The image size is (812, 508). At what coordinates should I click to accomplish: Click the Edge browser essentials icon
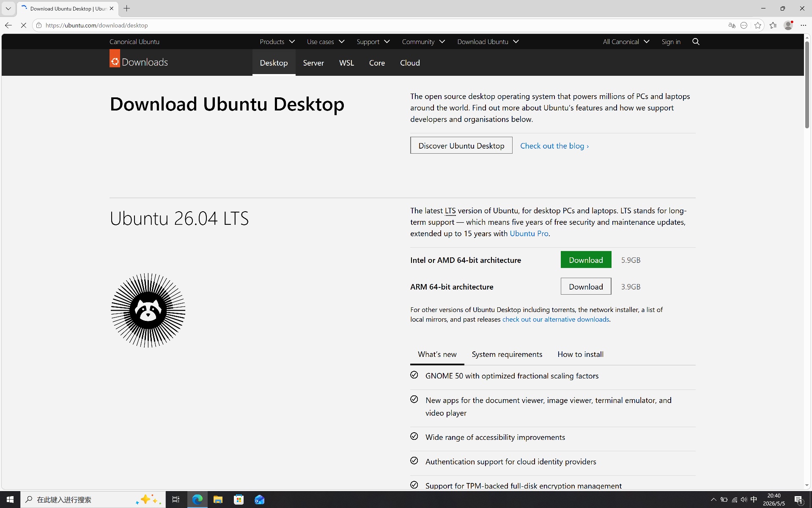744,25
